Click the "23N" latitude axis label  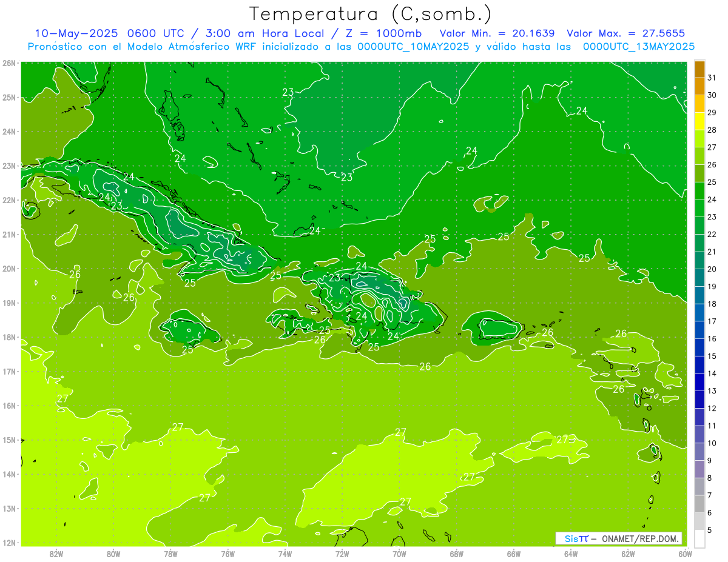(9, 166)
